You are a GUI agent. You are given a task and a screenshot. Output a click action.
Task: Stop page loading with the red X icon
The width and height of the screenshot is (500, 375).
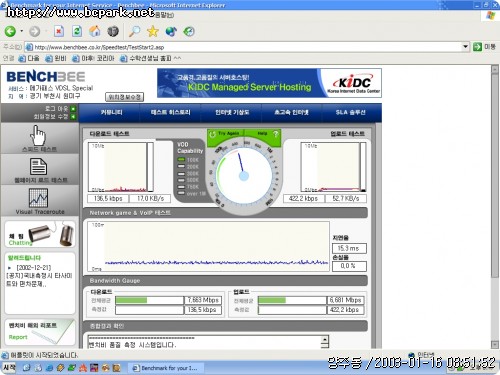(59, 31)
